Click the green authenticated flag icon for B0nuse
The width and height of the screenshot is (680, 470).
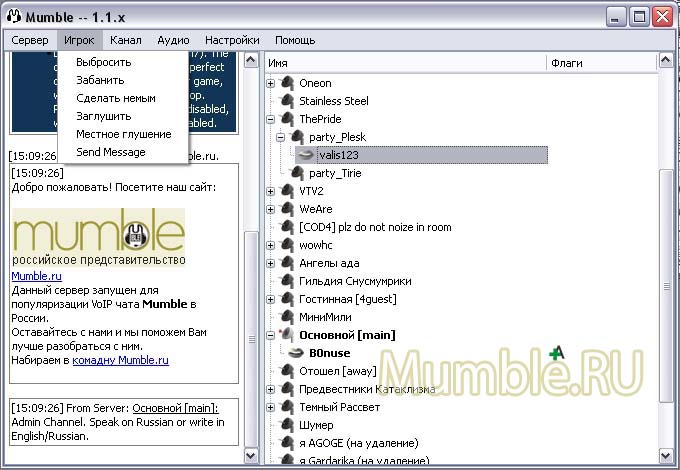click(x=557, y=353)
